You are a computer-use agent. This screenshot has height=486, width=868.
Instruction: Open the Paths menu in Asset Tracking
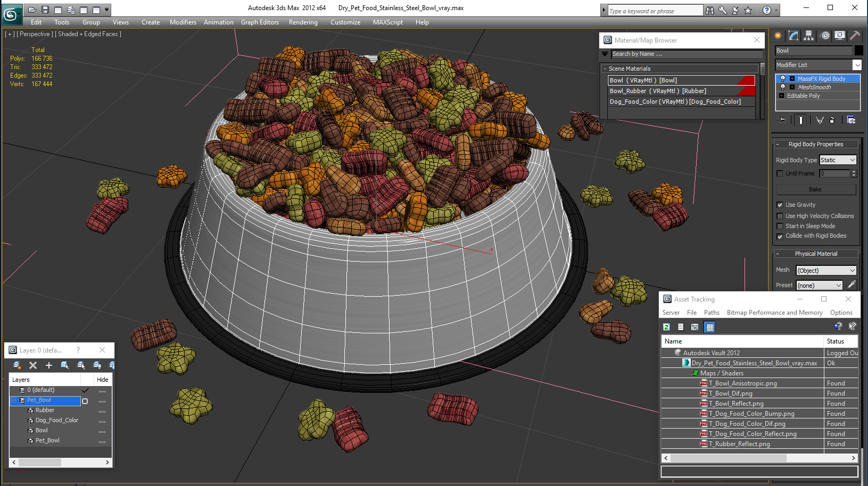tap(712, 313)
